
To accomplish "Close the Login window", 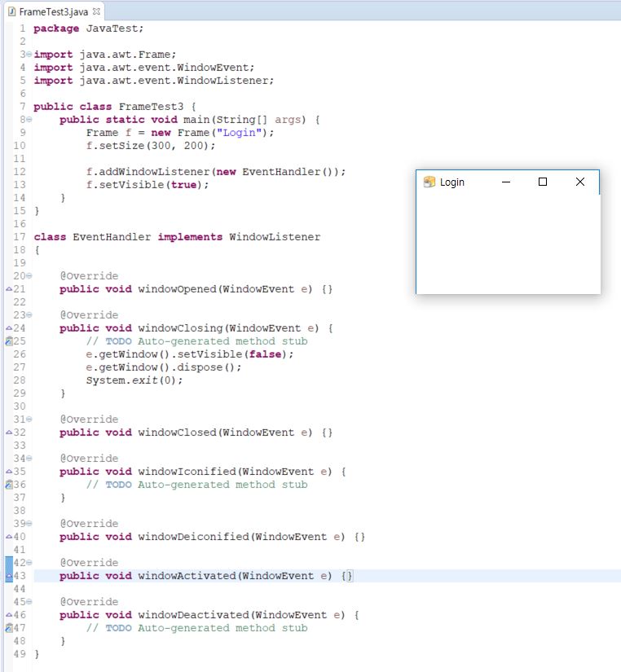I will pos(580,182).
